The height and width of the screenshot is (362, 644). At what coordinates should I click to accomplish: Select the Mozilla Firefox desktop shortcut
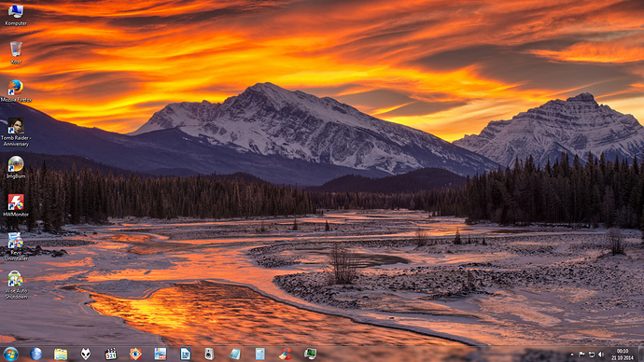16,90
